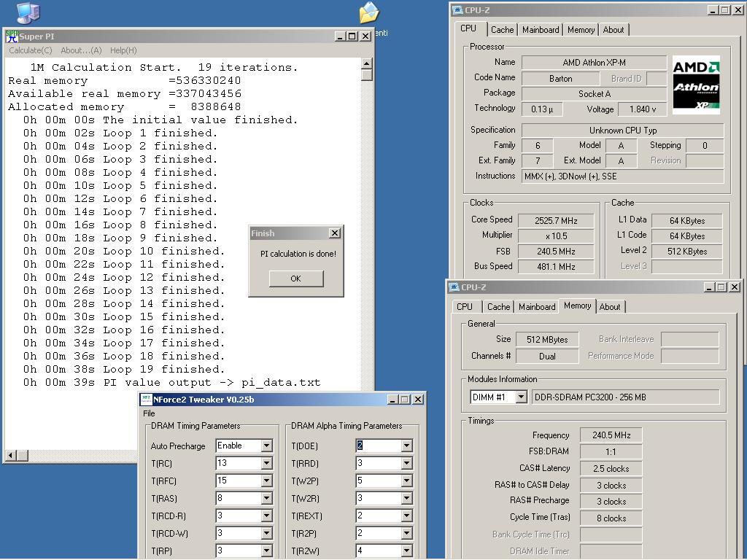This screenshot has height=560, width=747.
Task: Click the Instructions field MMX (+), 3DNow! (+), SSE
Action: [x=623, y=176]
